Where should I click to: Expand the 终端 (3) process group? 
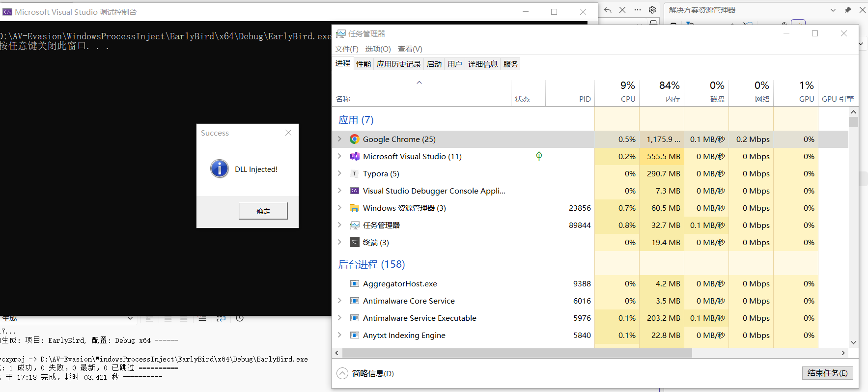(339, 243)
